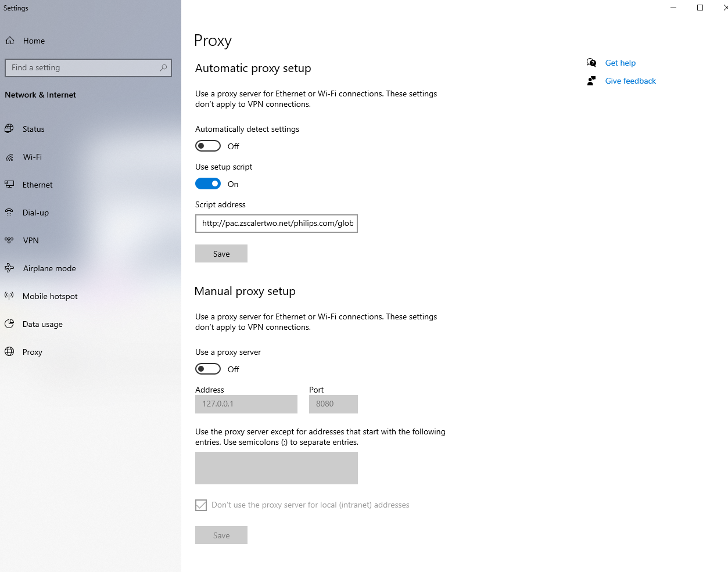
Task: Click the Network & Internet heading
Action: pos(40,95)
